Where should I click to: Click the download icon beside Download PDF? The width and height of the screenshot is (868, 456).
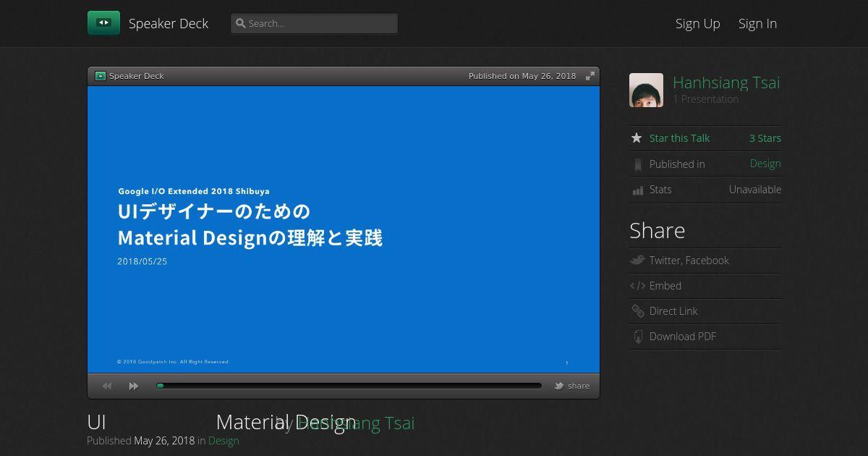pos(637,337)
